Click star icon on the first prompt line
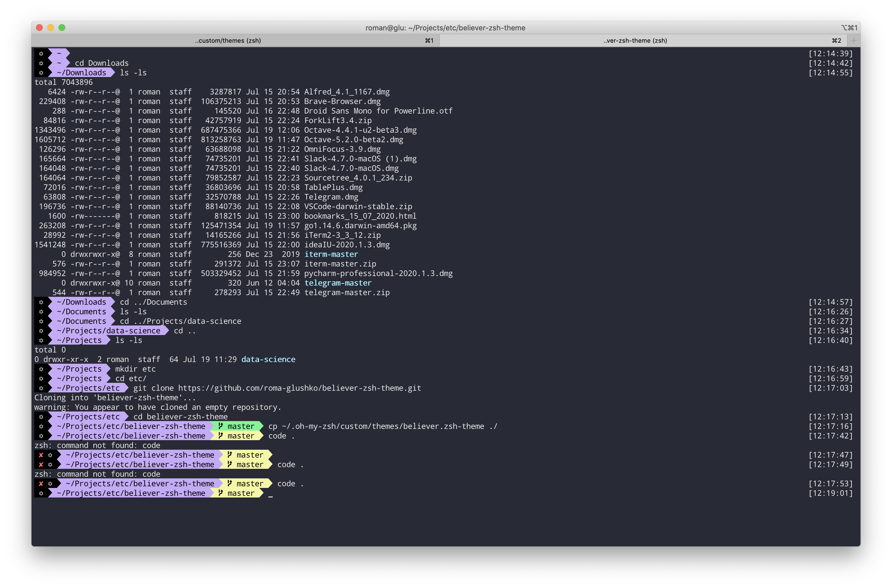This screenshot has width=892, height=588. tap(41, 54)
